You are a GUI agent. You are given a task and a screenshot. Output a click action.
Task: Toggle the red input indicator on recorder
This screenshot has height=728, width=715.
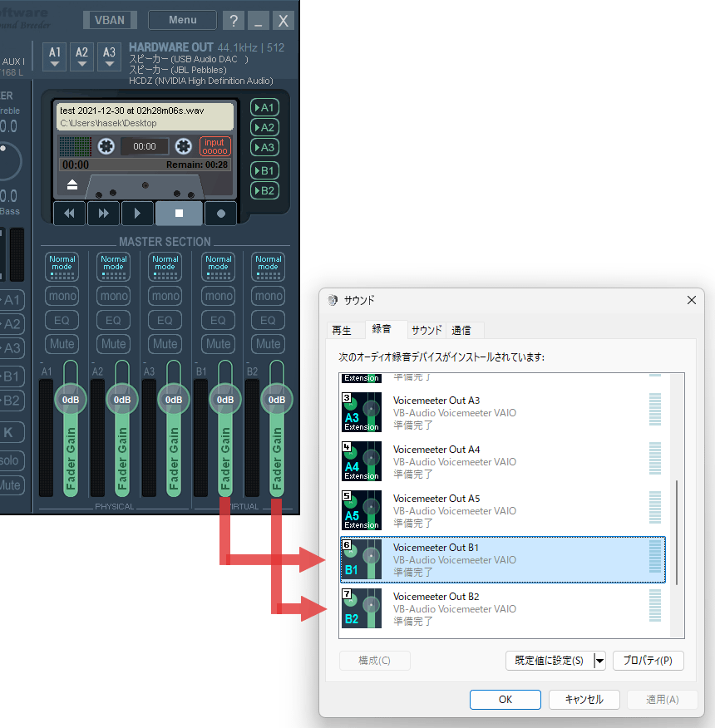tap(214, 146)
